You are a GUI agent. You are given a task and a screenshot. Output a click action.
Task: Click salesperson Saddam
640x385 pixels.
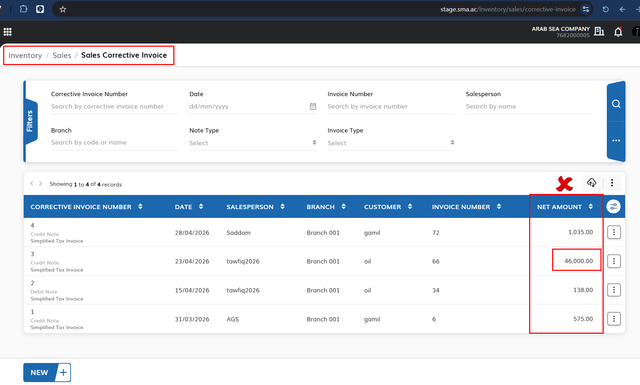tap(238, 233)
